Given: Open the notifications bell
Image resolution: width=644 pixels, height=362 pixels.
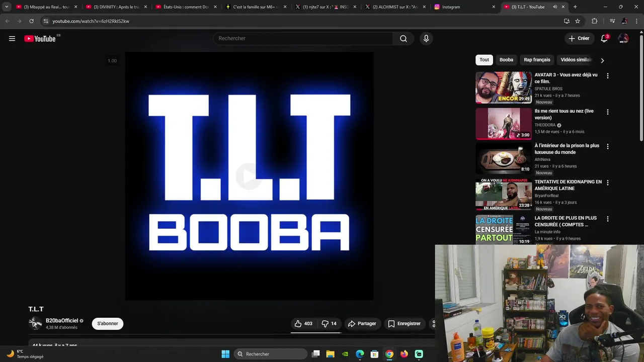Looking at the screenshot, I should pyautogui.click(x=604, y=39).
